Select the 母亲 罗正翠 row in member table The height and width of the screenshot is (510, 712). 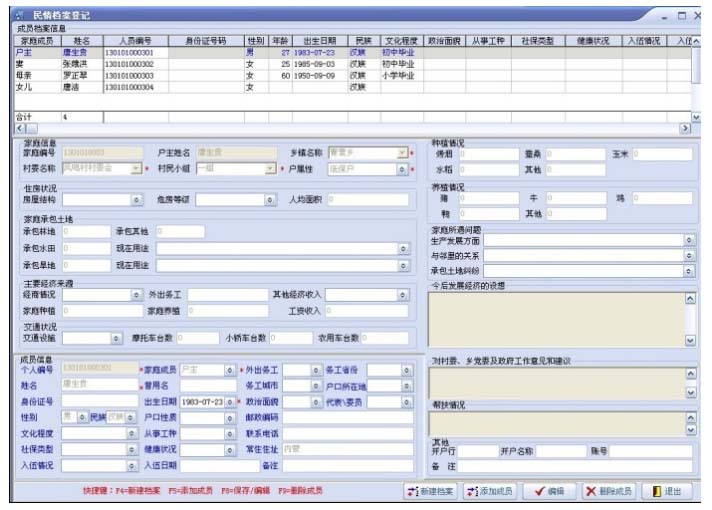tap(100, 75)
